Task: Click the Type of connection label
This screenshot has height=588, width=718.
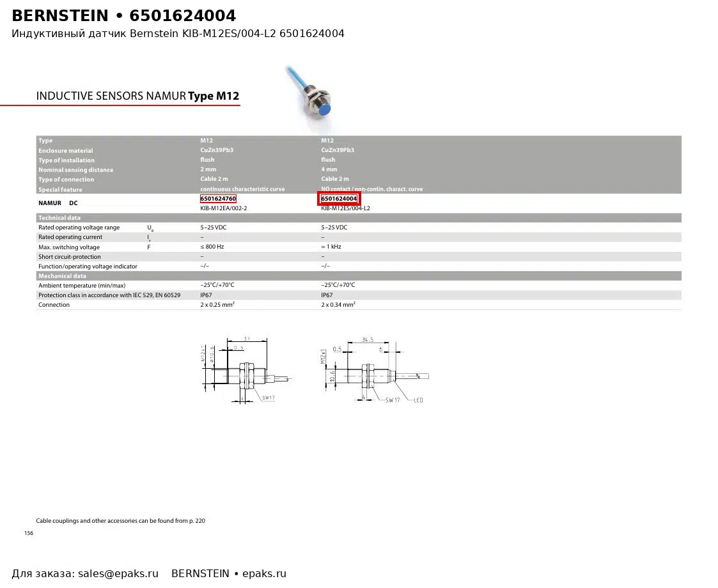Action: click(x=66, y=180)
